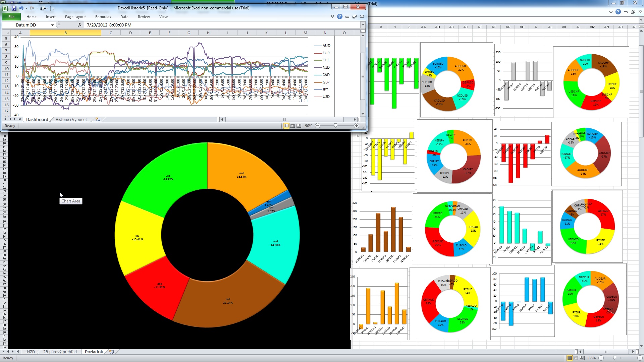
Task: Zoom in in background window status bar
Action: (640, 358)
